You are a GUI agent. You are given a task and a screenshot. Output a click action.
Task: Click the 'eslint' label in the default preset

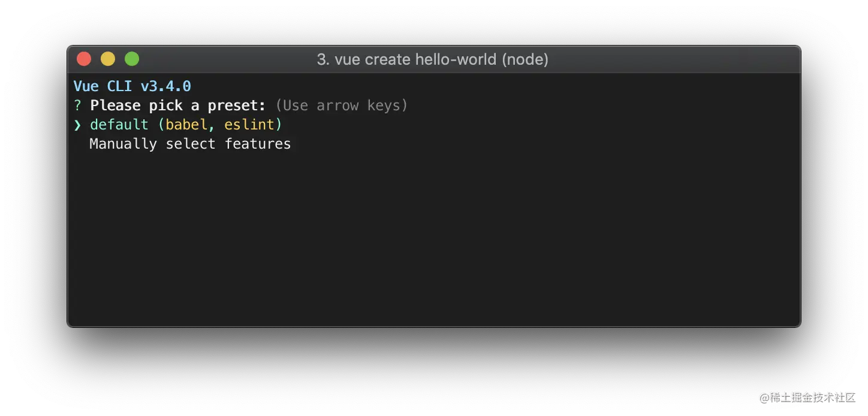tap(251, 125)
